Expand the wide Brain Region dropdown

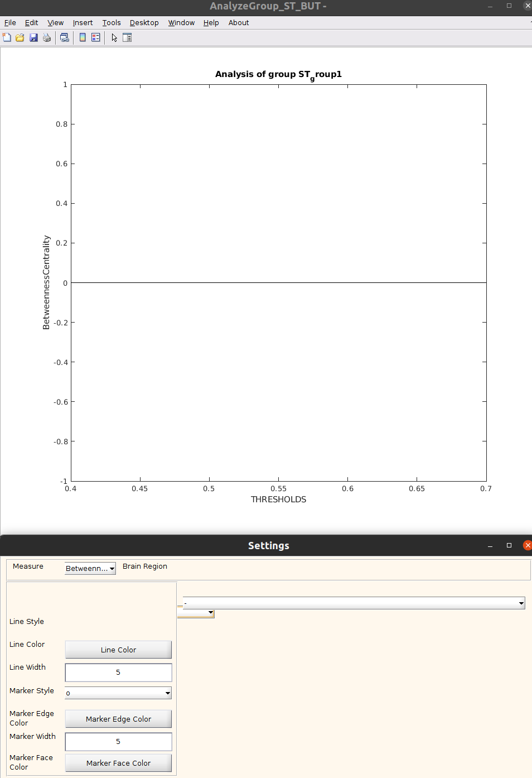tap(354, 603)
